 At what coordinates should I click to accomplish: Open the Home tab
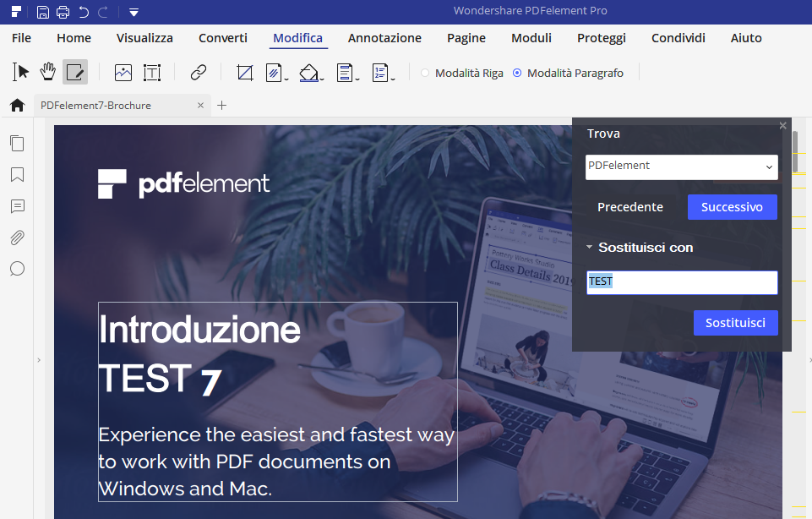(74, 38)
